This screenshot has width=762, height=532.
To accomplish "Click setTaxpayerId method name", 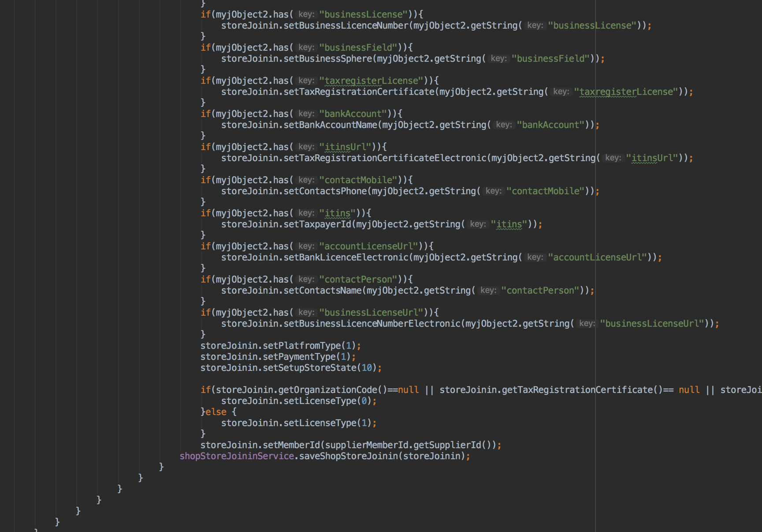I will coord(317,224).
